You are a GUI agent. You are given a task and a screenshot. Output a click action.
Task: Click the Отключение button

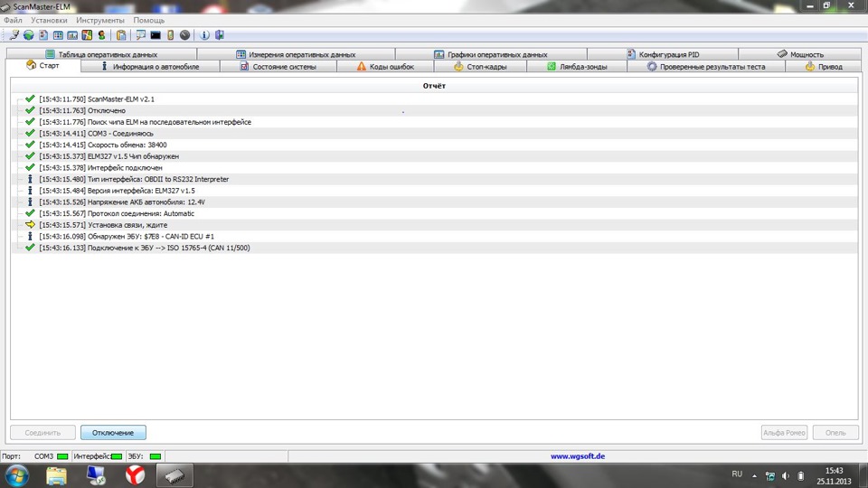coord(114,433)
